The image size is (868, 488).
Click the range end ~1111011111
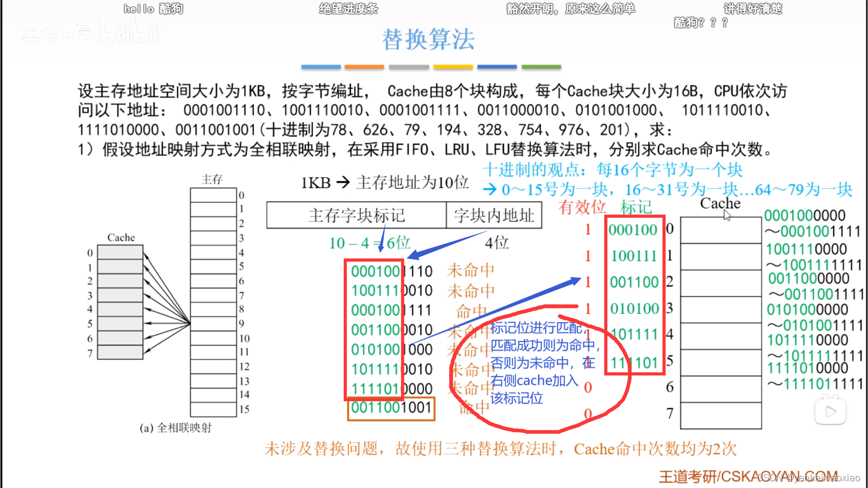pos(816,384)
